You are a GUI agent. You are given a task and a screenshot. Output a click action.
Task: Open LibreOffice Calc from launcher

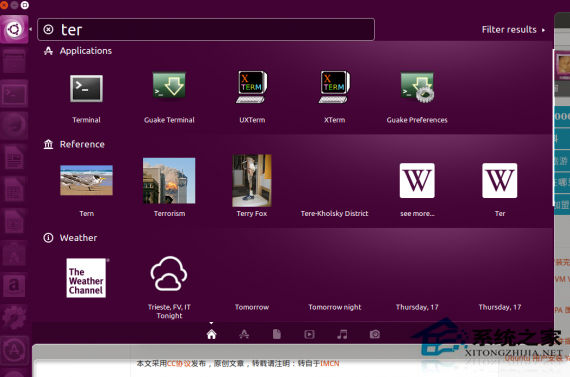coord(14,190)
